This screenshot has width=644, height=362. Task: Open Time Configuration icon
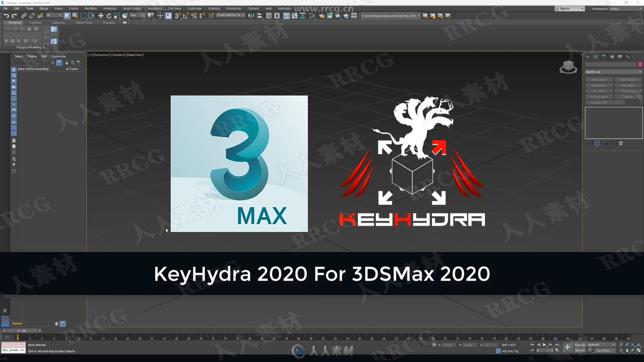557,351
